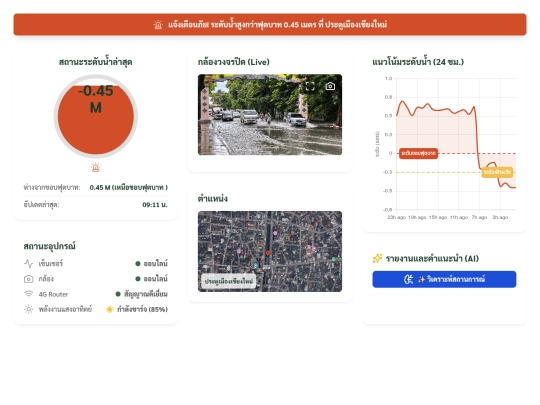
Task: Click the camera icon in the device status list
Action: (x=29, y=279)
